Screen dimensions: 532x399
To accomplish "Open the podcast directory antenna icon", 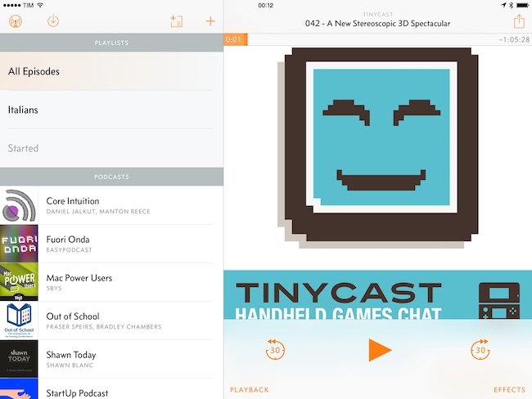I will point(16,21).
